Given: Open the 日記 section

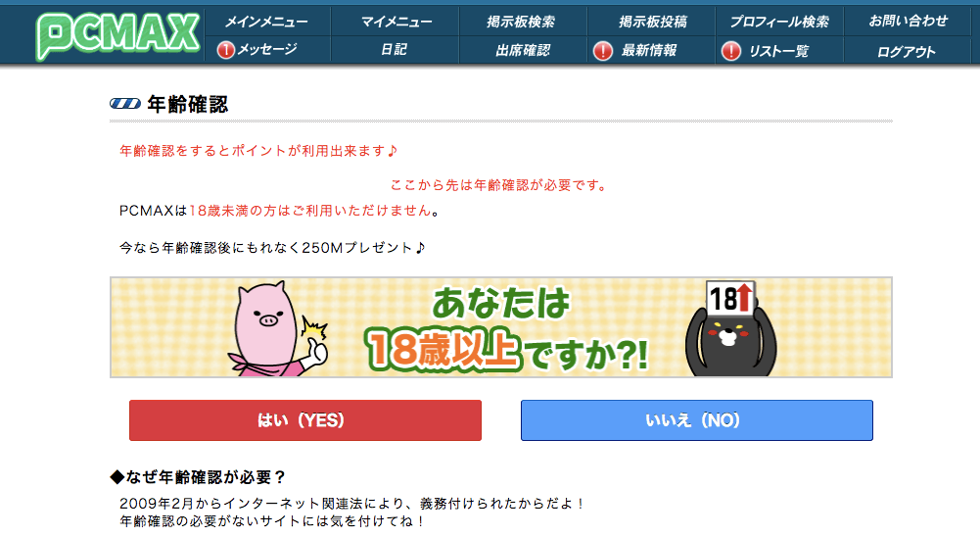Looking at the screenshot, I should pos(394,49).
